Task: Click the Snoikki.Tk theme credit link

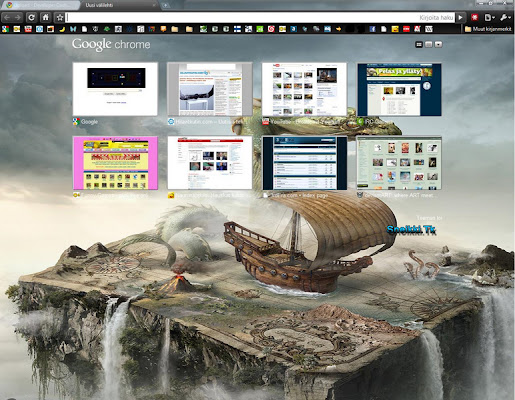Action: [x=412, y=229]
